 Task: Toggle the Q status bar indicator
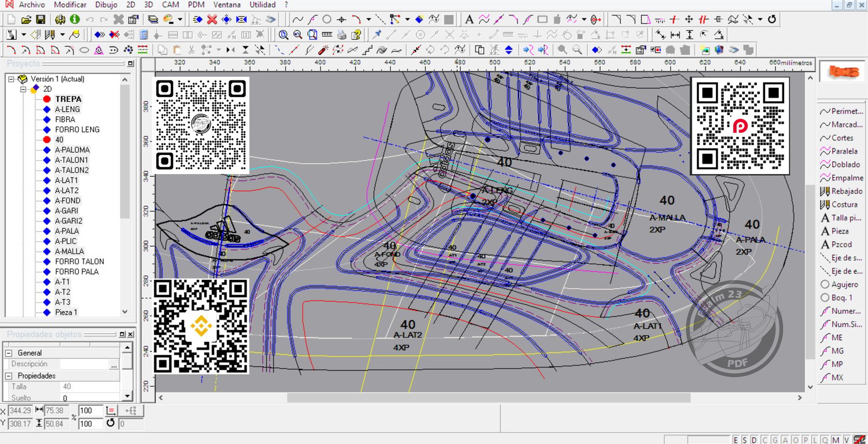tap(825, 440)
